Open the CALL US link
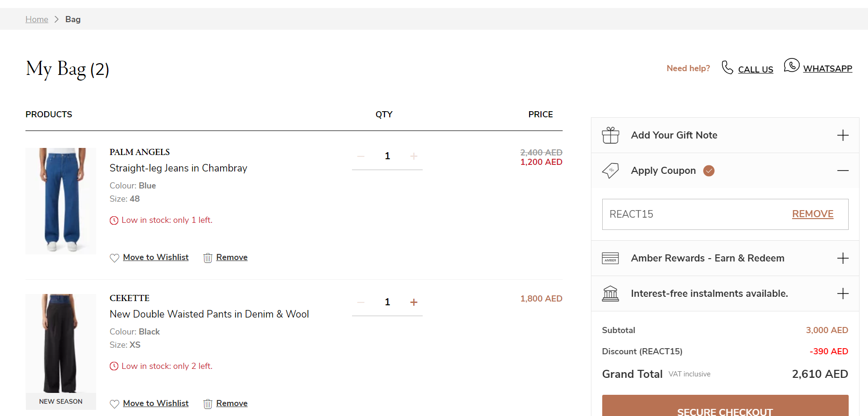 [x=755, y=69]
